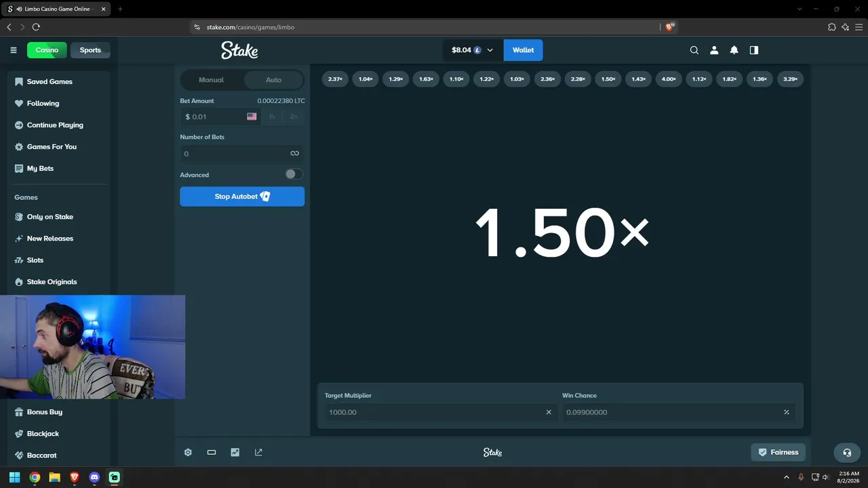Go back in browser history
This screenshot has width=868, height=488.
pyautogui.click(x=9, y=27)
